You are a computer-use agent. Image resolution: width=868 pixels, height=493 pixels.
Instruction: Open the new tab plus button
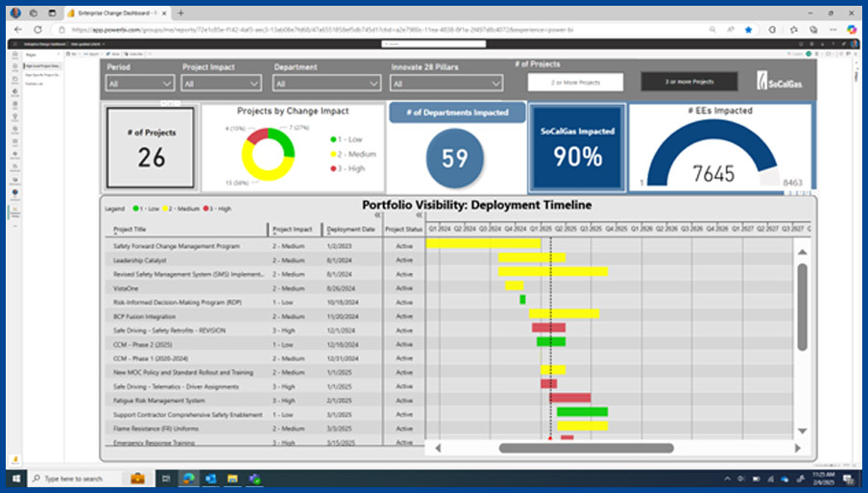click(x=181, y=12)
